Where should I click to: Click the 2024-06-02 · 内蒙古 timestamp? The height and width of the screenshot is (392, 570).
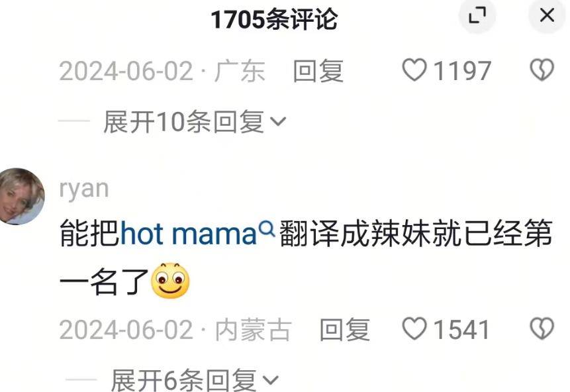coord(175,330)
